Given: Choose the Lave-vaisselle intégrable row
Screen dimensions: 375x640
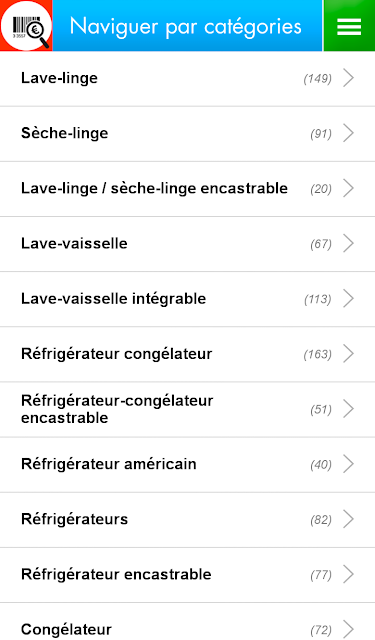Looking at the screenshot, I should coord(187,299).
